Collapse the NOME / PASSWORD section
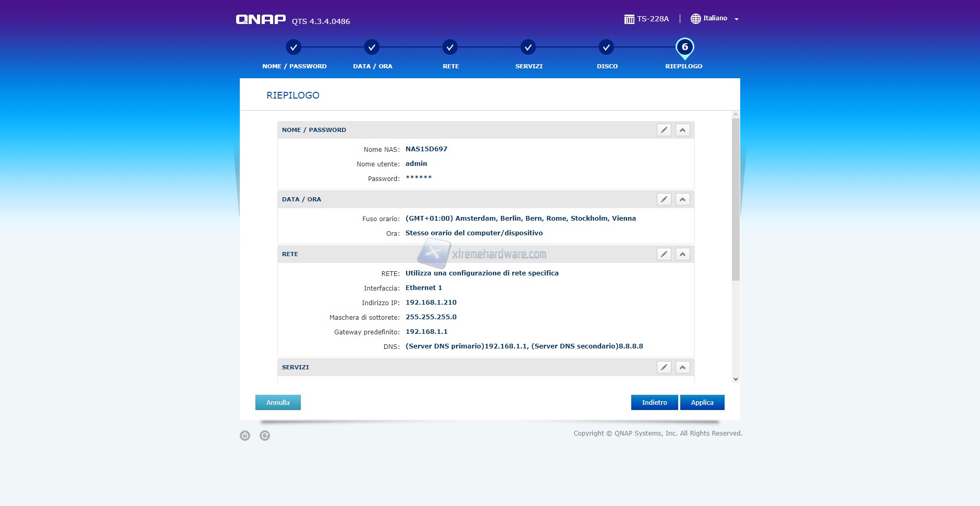 682,130
